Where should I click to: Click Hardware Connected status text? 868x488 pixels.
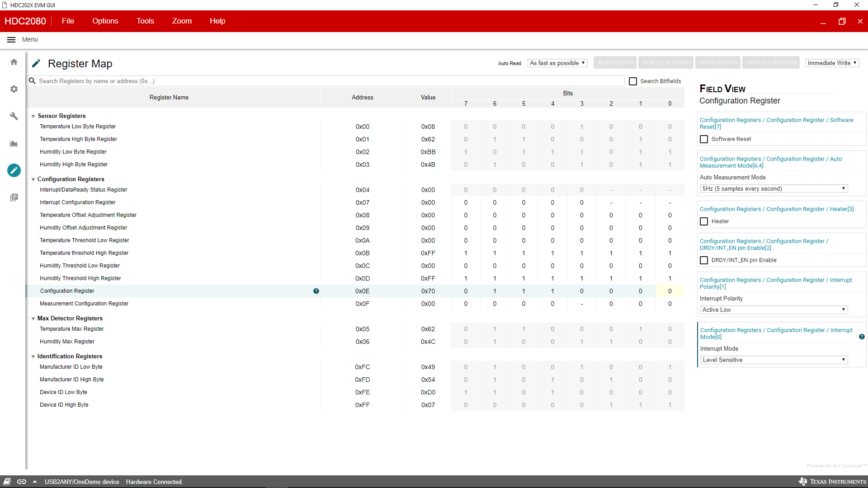154,482
